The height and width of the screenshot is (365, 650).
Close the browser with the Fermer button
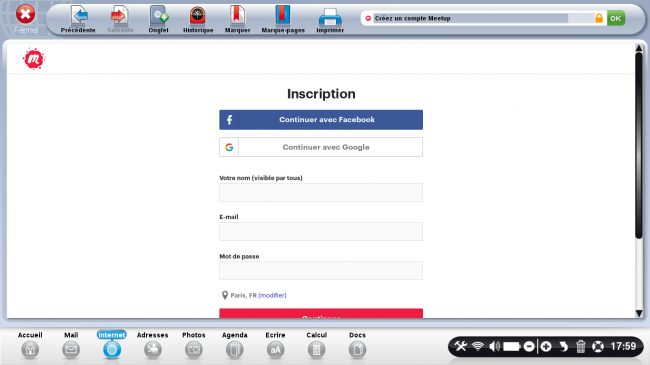pos(26,19)
